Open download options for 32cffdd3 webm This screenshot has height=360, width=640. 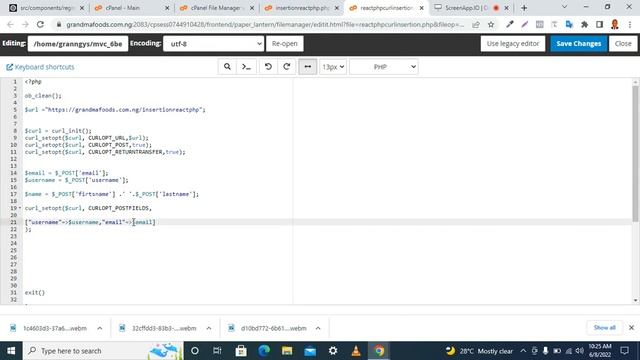(209, 328)
